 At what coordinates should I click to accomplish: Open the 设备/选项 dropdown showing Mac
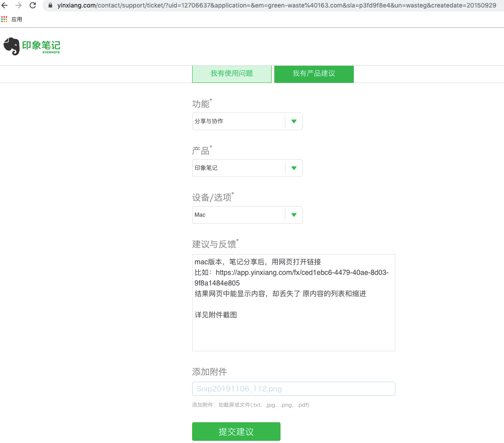tap(247, 215)
